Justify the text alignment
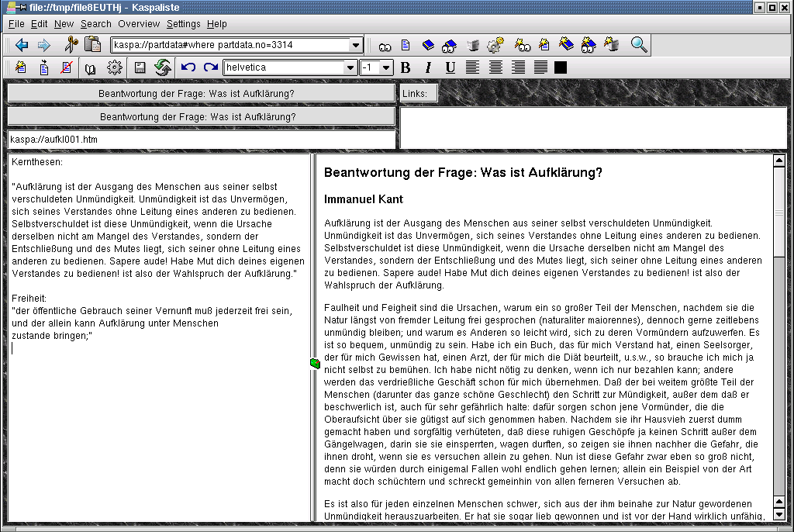The width and height of the screenshot is (794, 532). point(540,67)
